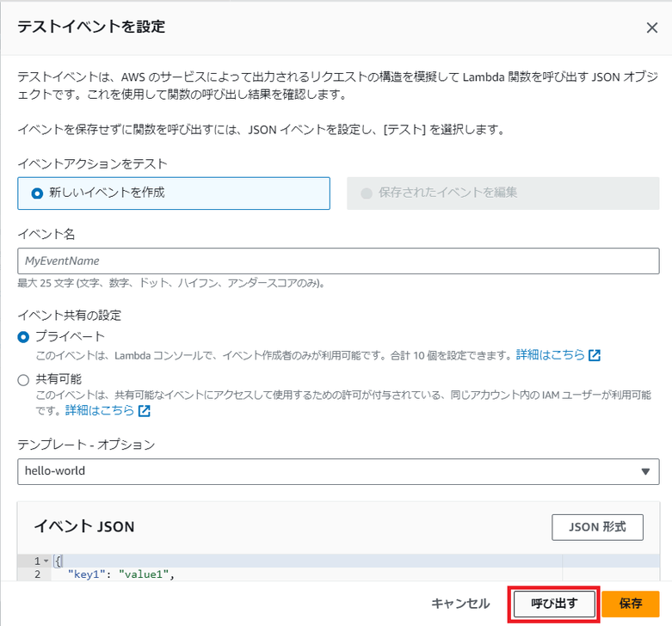Click external link icon beside 共有可能 description
The height and width of the screenshot is (626, 672).
145,411
